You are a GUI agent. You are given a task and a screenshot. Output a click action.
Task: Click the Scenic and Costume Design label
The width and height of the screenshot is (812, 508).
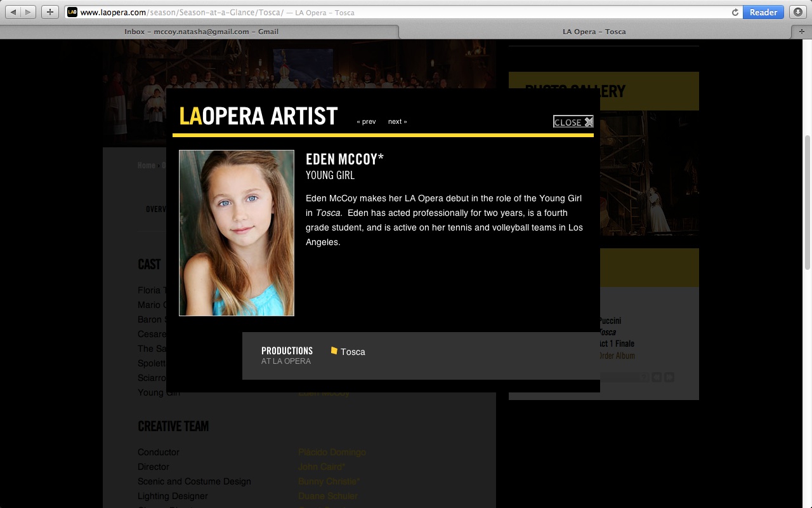[194, 481]
